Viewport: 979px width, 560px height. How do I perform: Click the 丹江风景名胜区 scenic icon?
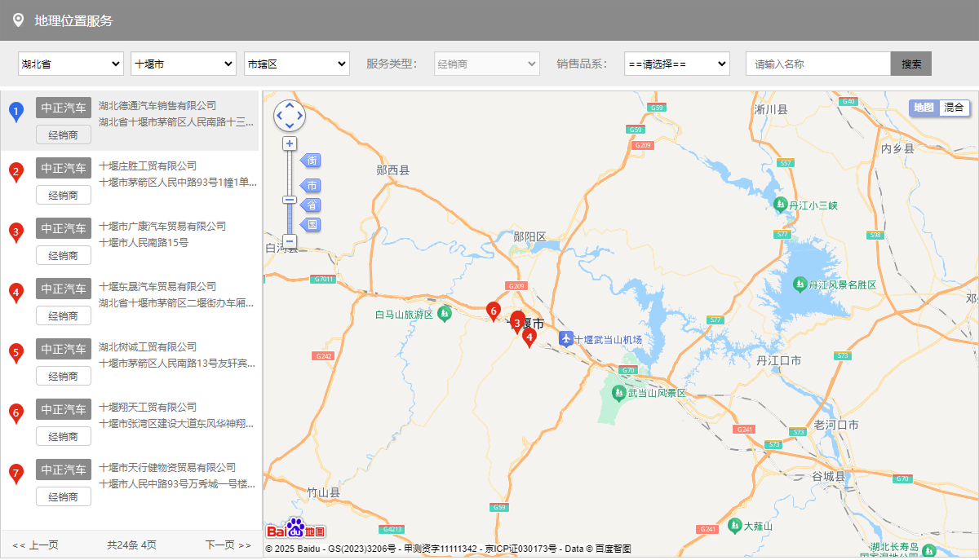pos(800,284)
